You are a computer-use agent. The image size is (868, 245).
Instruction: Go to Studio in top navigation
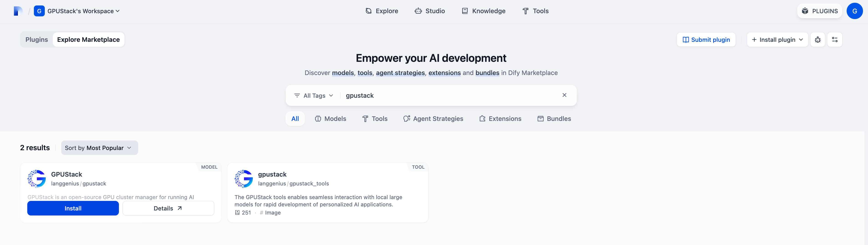point(430,11)
